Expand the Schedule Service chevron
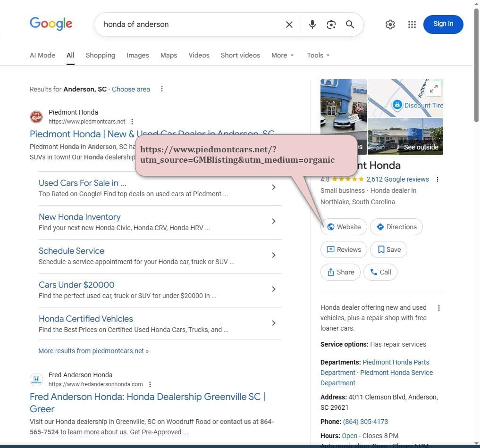 (274, 255)
